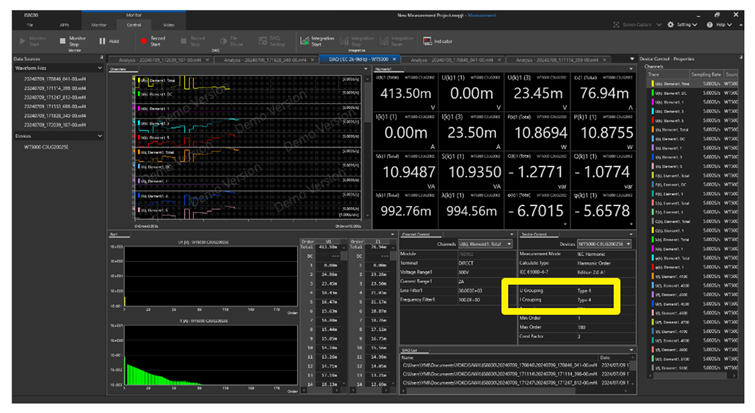Click the Hold pause icon
The width and height of the screenshot is (755, 413).
click(x=102, y=41)
